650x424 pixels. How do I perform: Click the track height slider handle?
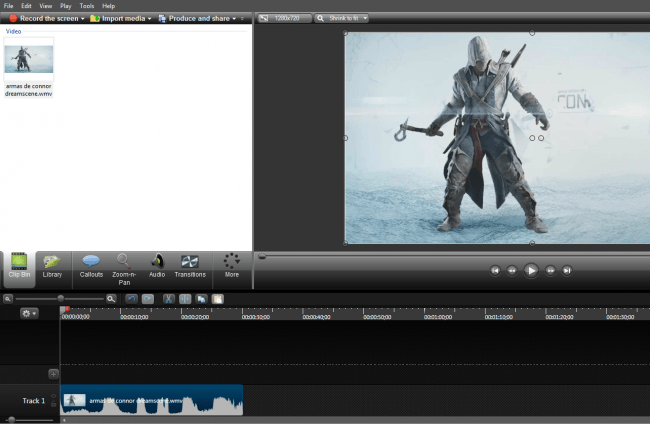[x=12, y=420]
